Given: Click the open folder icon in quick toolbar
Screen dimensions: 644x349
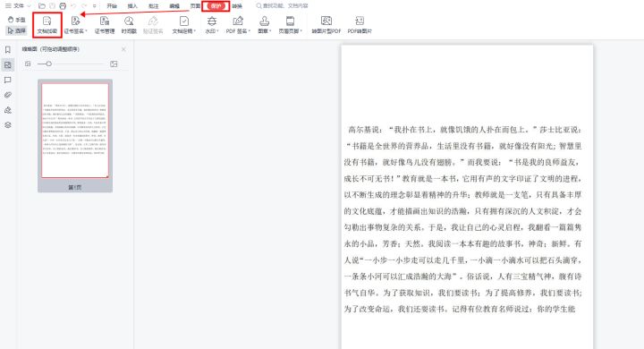Looking at the screenshot, I should pyautogui.click(x=42, y=5).
